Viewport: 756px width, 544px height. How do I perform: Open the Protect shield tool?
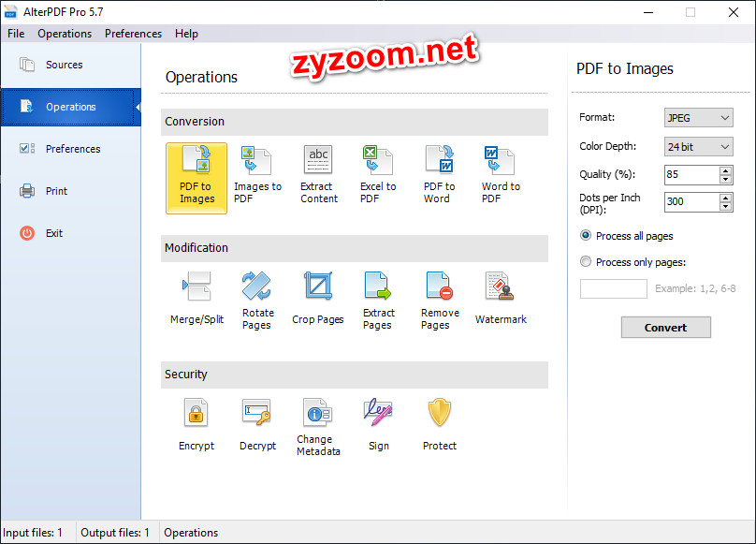[x=439, y=425]
